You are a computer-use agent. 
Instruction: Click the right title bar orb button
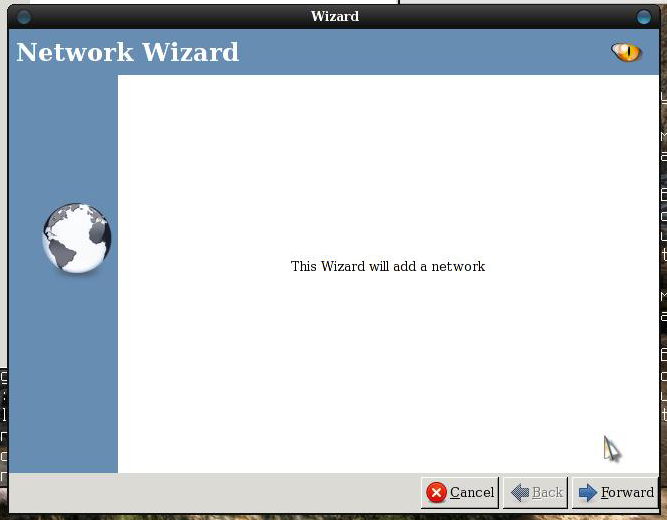644,17
